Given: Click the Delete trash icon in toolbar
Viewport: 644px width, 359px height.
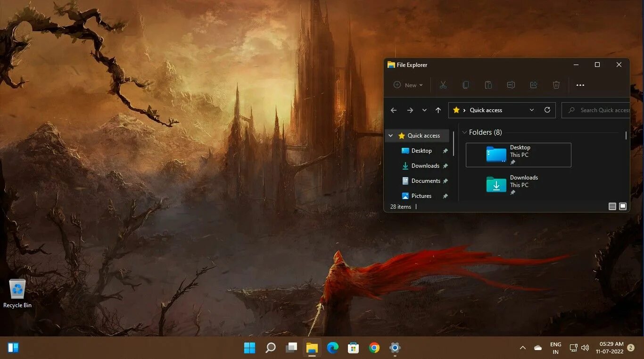Looking at the screenshot, I should [556, 85].
